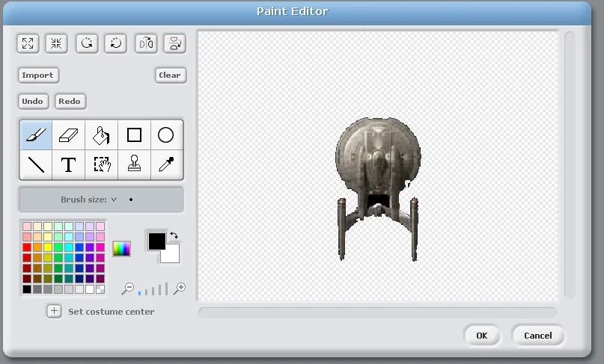The height and width of the screenshot is (364, 604).
Task: Click the 'Set costume center' label
Action: click(112, 312)
